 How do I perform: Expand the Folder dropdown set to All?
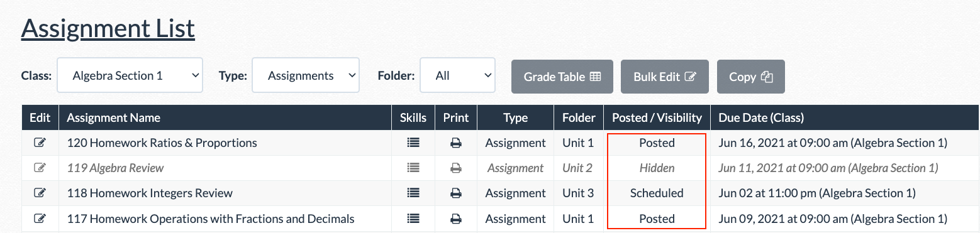458,75
